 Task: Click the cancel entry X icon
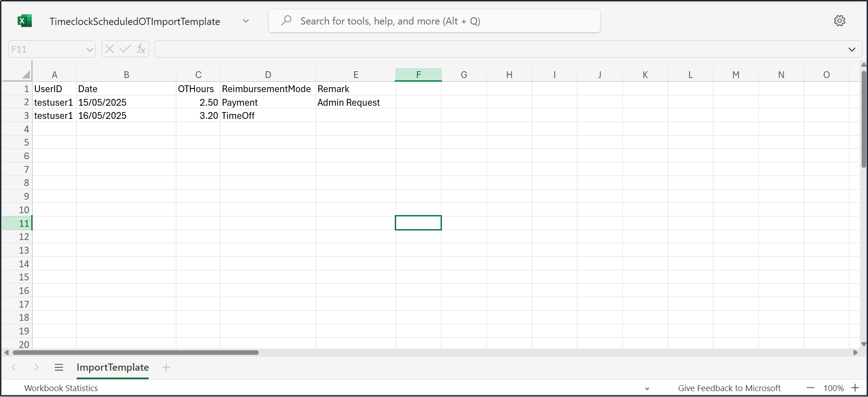(x=109, y=49)
